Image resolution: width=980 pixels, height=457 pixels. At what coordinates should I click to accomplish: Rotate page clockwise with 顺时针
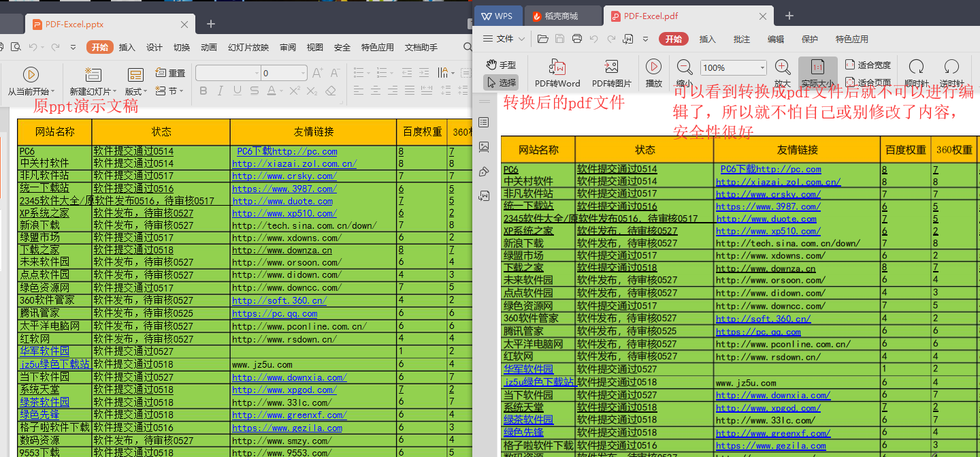click(x=917, y=74)
